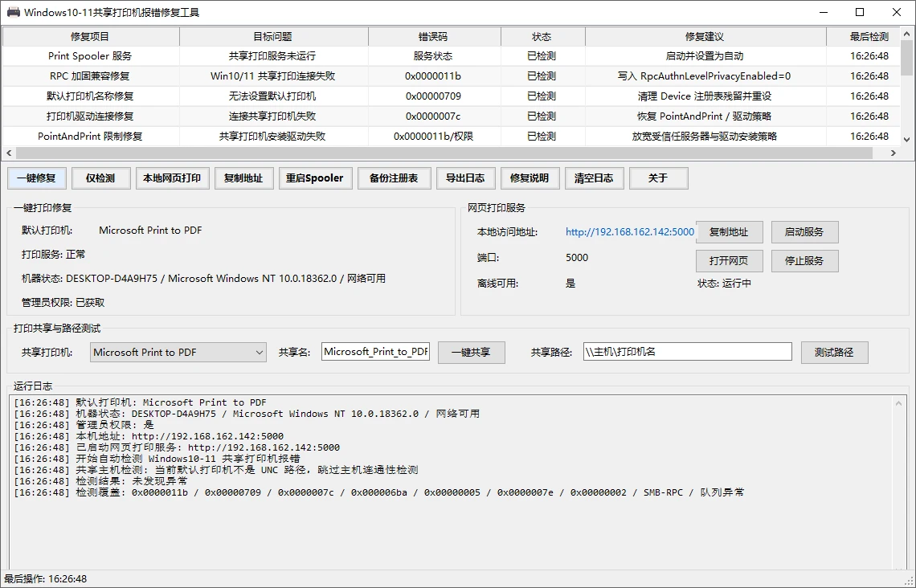
Task: Click the printer app icon in title bar
Action: tap(14, 12)
